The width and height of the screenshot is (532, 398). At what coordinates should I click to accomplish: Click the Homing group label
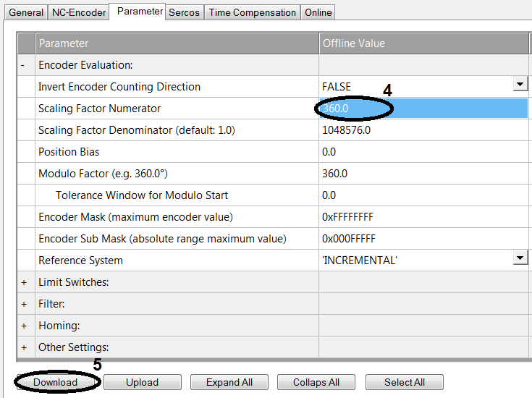[x=59, y=326]
